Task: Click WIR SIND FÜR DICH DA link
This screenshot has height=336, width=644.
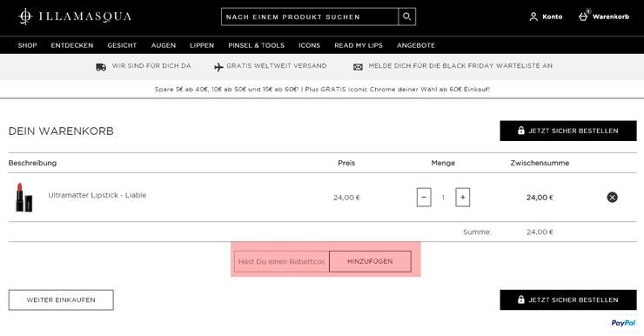Action: 151,66
